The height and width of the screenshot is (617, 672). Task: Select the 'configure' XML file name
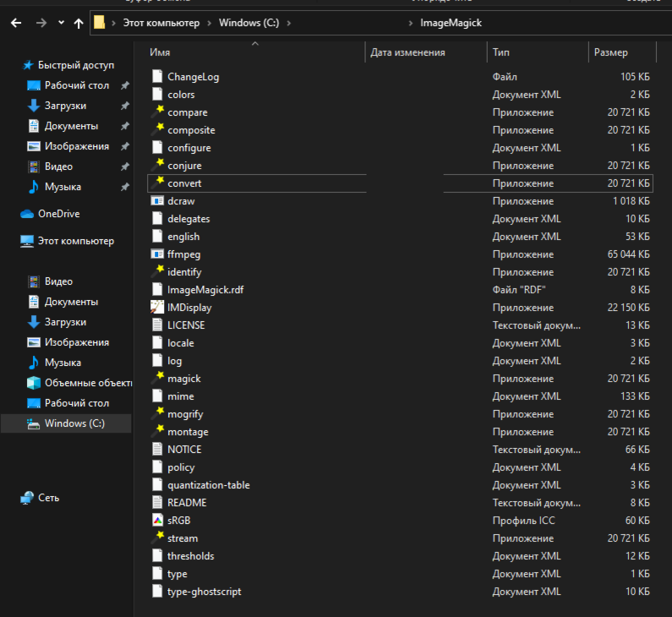pos(189,148)
